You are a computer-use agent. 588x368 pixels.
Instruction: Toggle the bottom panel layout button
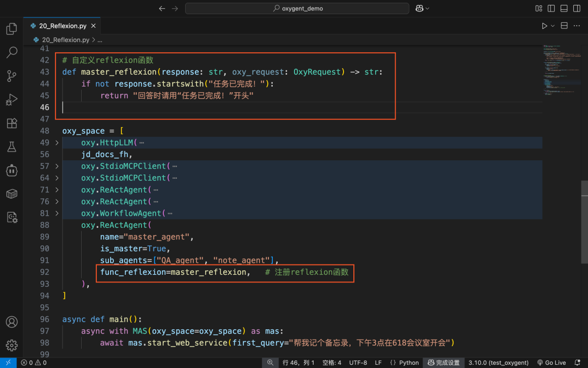[564, 8]
